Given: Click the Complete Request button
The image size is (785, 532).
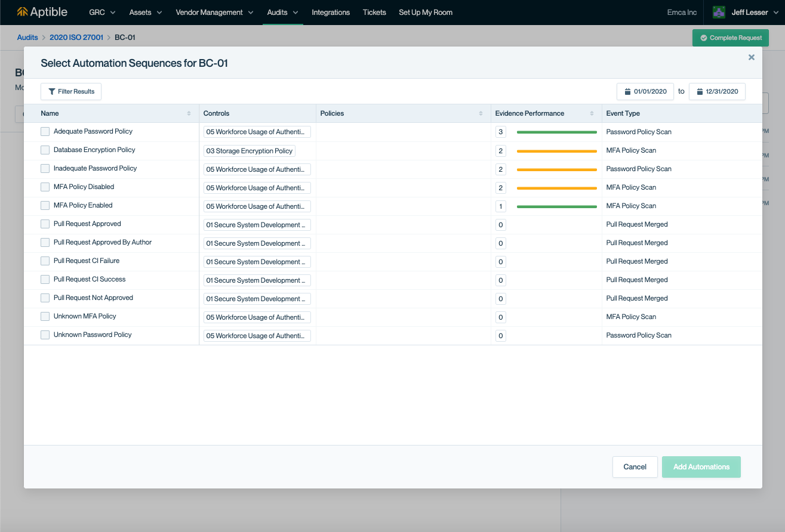Looking at the screenshot, I should [731, 38].
